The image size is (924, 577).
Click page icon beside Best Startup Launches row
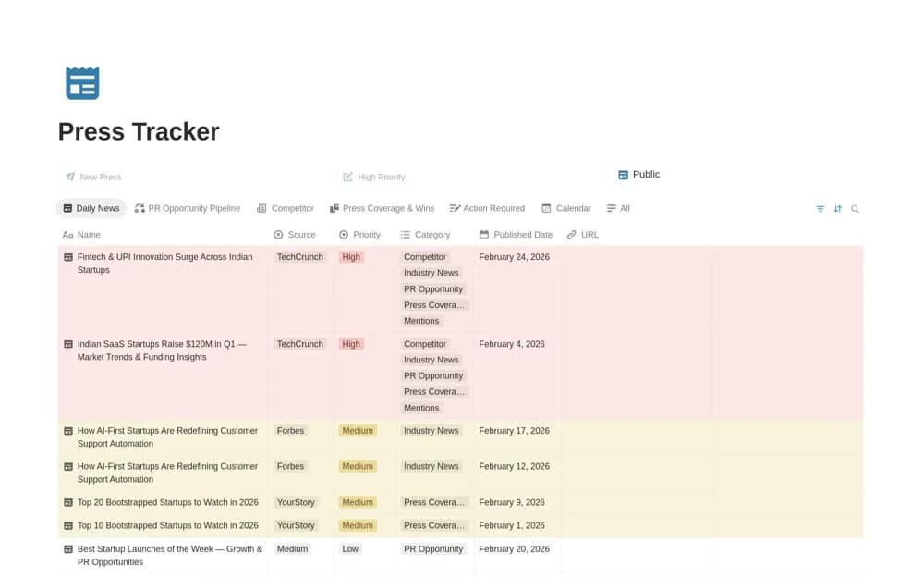(68, 549)
